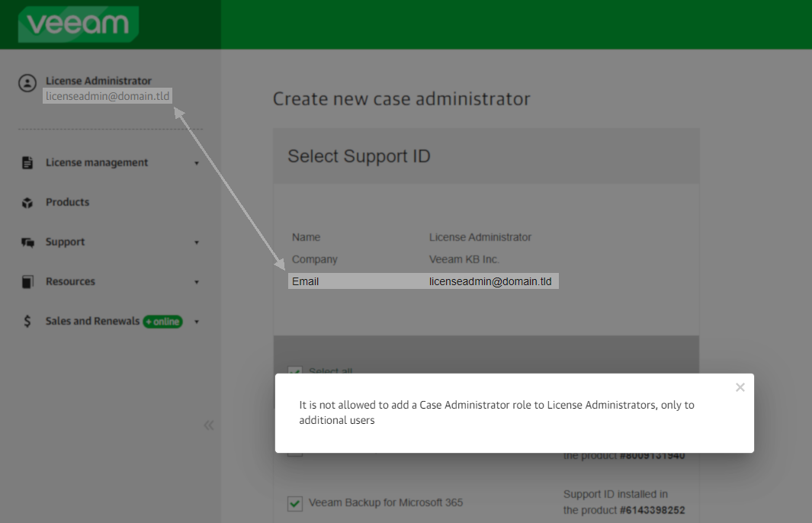Expand the Support menu arrow
This screenshot has height=523, width=812.
196,242
